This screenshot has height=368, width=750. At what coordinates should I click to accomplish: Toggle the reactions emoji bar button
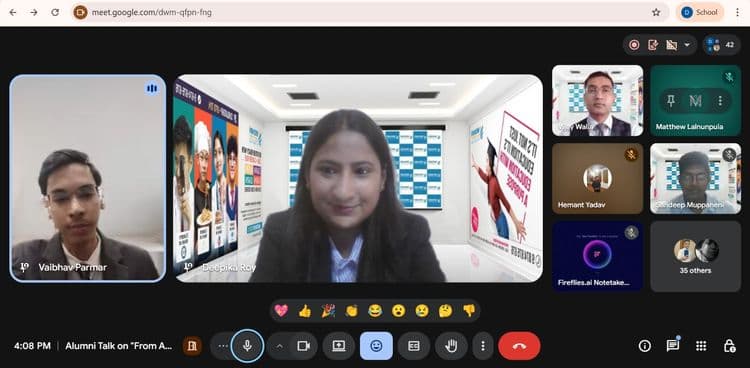(376, 346)
